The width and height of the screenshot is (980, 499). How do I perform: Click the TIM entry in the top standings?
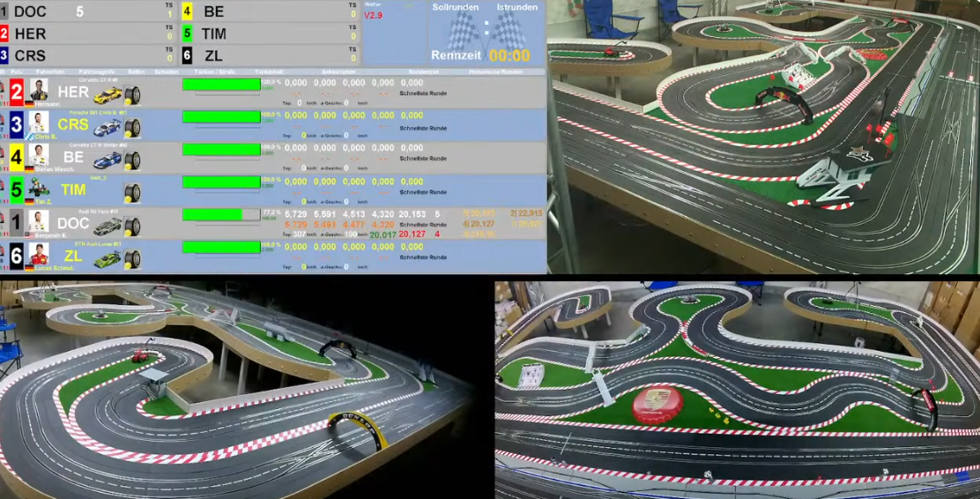(213, 34)
